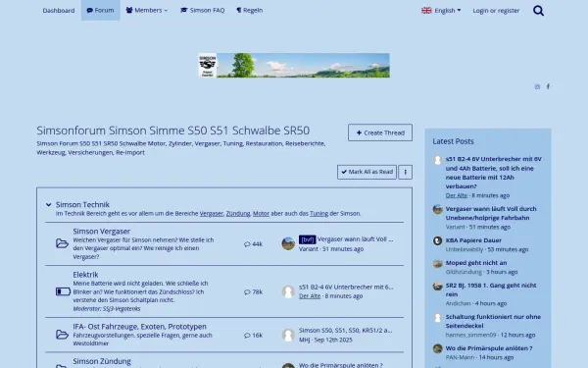Click the 16k replies count in IFA row
This screenshot has height=368, width=588.
click(253, 336)
